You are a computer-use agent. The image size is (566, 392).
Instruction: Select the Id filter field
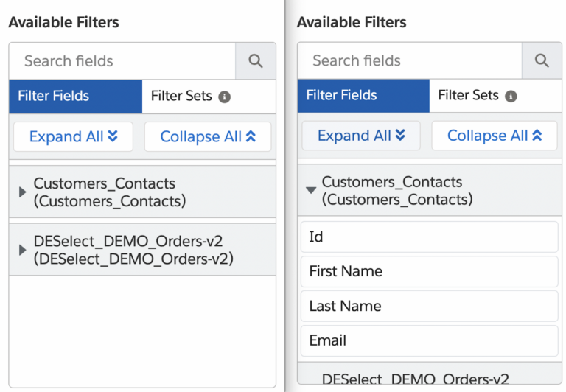(x=429, y=237)
